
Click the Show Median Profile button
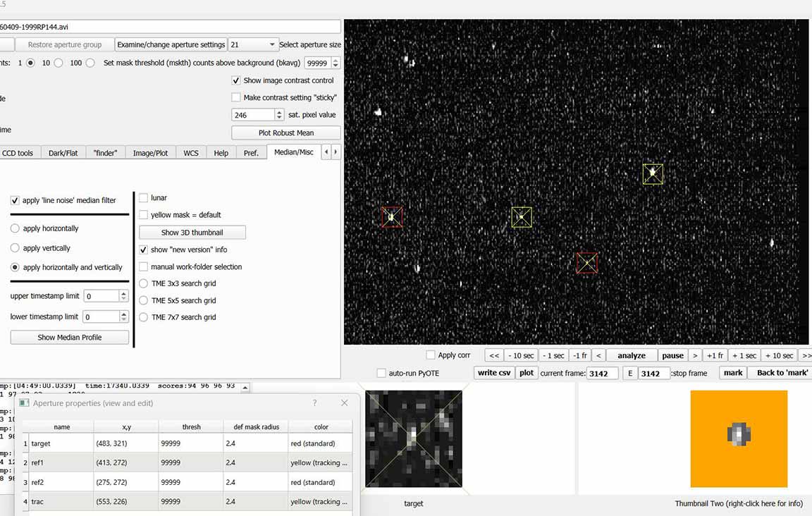69,338
